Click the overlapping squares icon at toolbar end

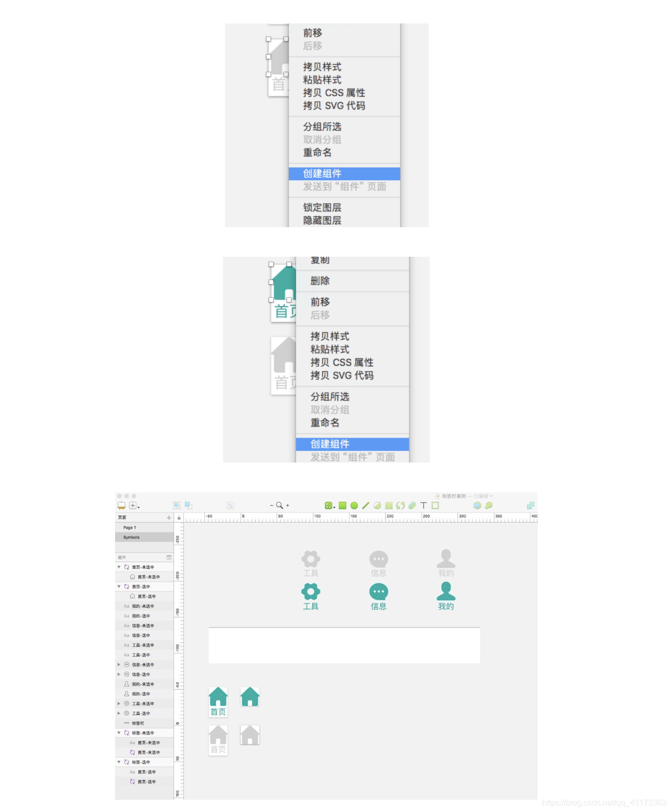pos(530,505)
